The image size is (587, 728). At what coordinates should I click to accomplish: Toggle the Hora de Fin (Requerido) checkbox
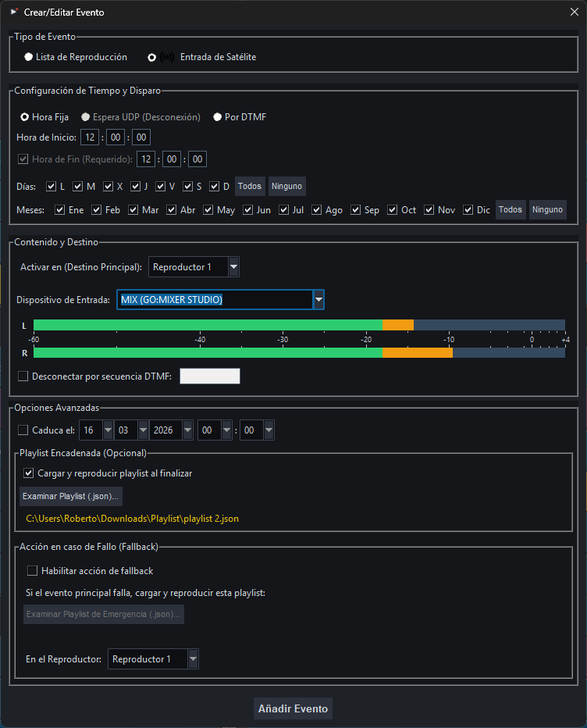23,159
